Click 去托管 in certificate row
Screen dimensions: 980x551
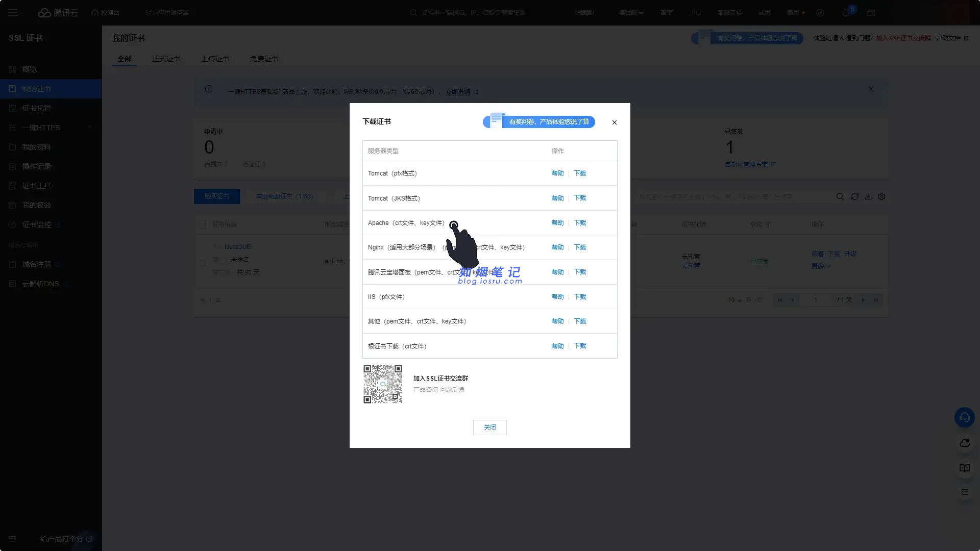click(691, 266)
